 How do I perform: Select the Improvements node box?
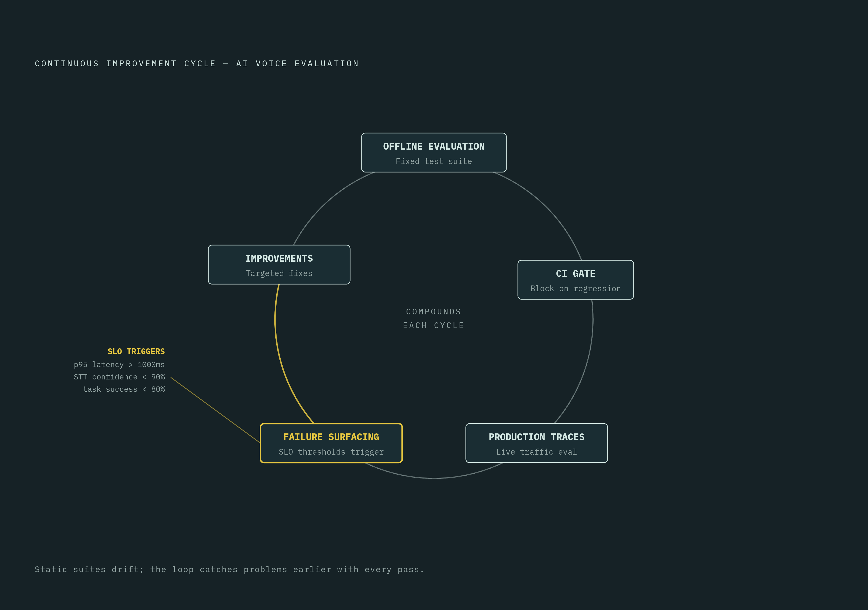pyautogui.click(x=279, y=264)
